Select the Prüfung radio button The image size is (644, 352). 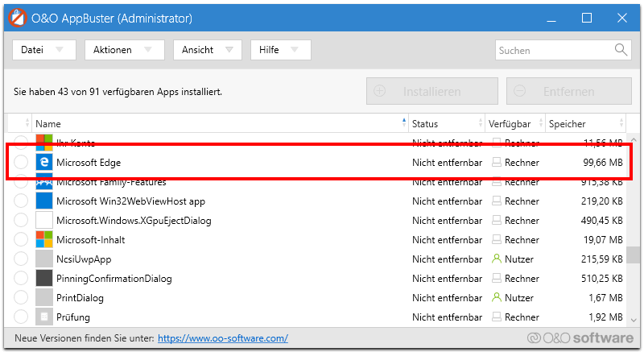21,317
